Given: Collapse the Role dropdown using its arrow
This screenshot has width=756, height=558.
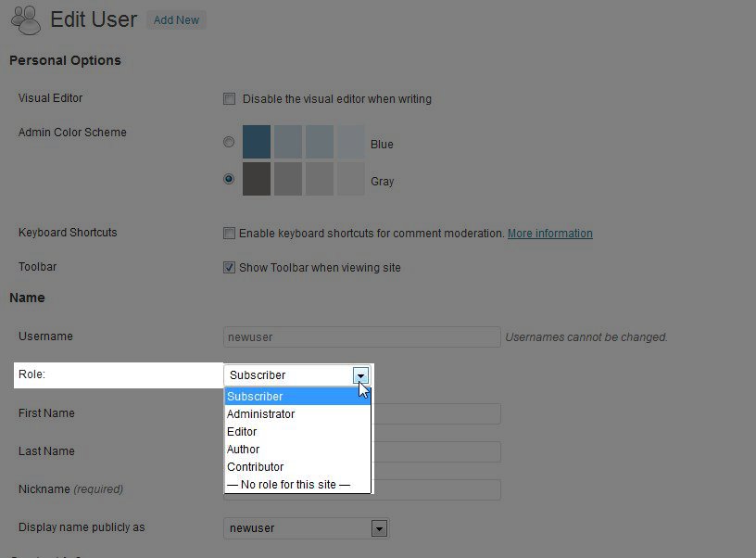Looking at the screenshot, I should (x=361, y=375).
